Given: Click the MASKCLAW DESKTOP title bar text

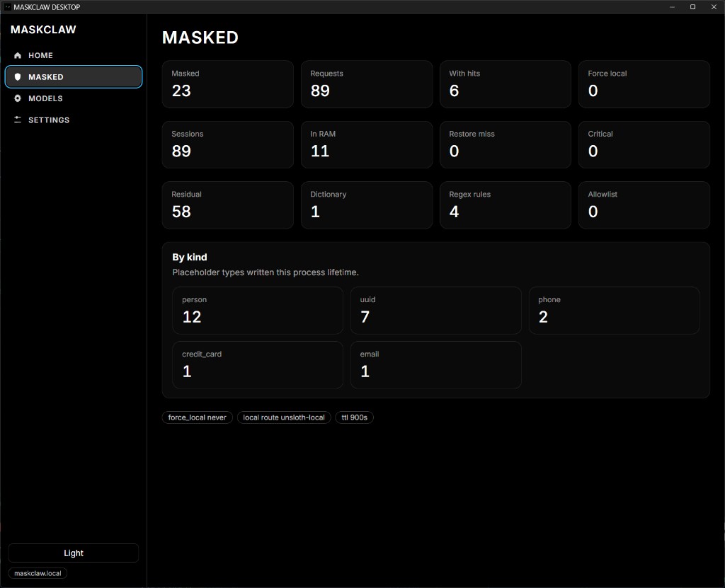Looking at the screenshot, I should pos(47,7).
